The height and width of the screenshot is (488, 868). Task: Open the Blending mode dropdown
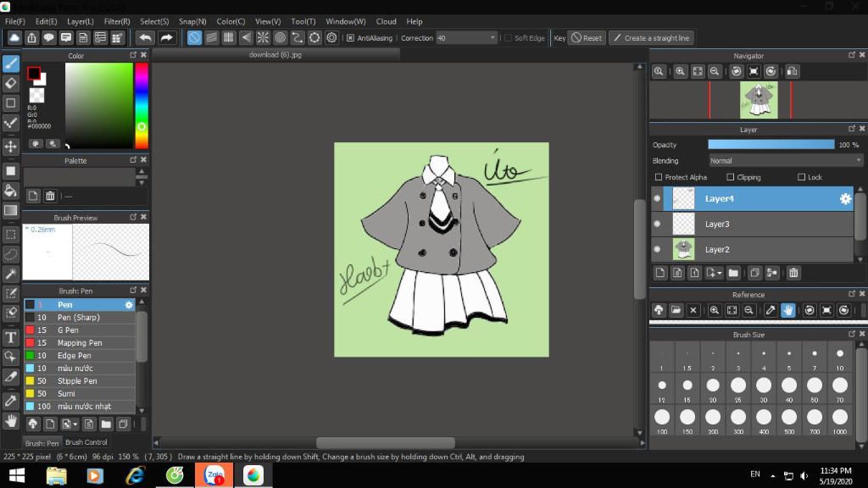tap(786, 160)
